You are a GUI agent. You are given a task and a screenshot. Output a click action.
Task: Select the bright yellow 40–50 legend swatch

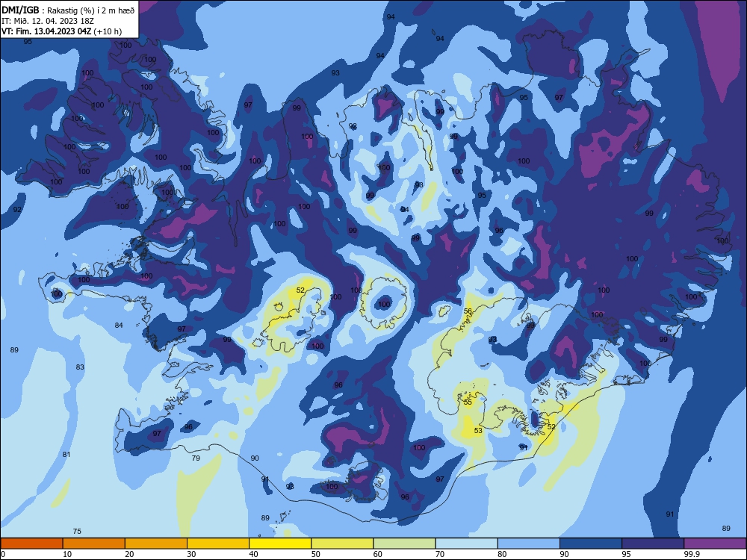280,544
